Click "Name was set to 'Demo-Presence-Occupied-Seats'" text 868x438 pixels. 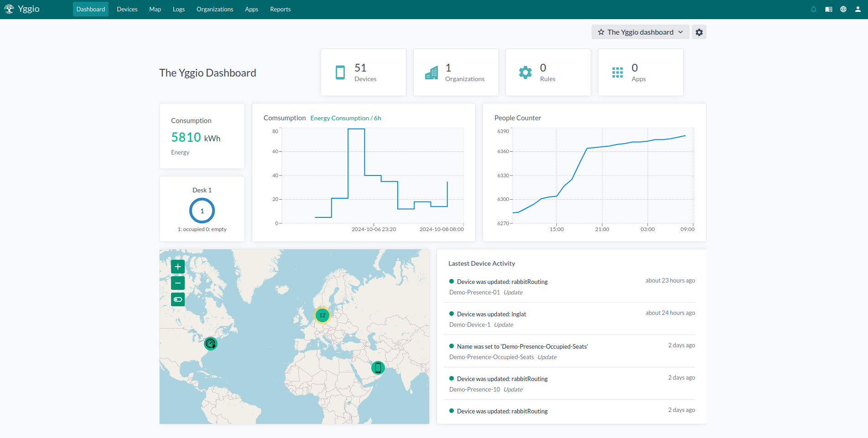point(522,346)
